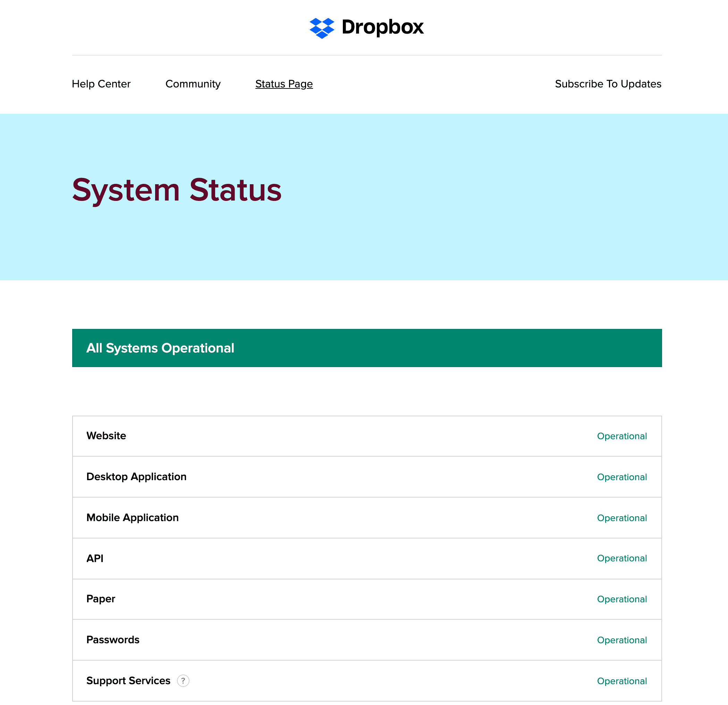This screenshot has width=728, height=705.
Task: Click the Dropbox logo at top
Action: tap(366, 27)
